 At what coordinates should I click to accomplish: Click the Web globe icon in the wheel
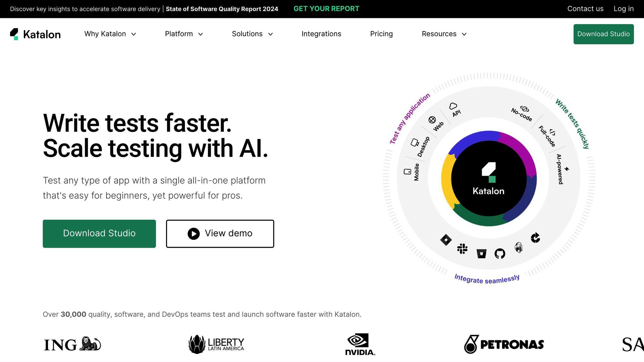pos(432,120)
